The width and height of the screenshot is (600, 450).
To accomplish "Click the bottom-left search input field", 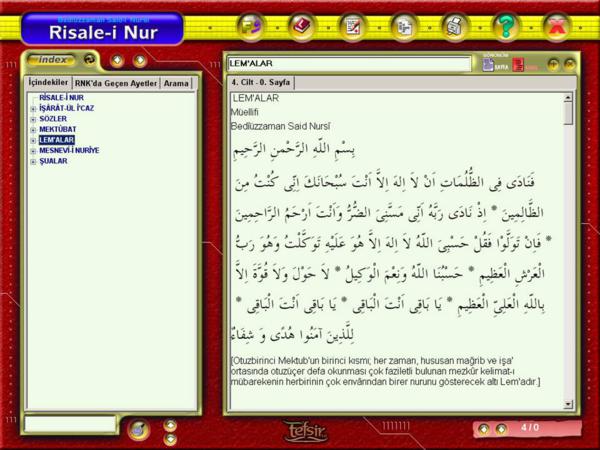I will 70,425.
